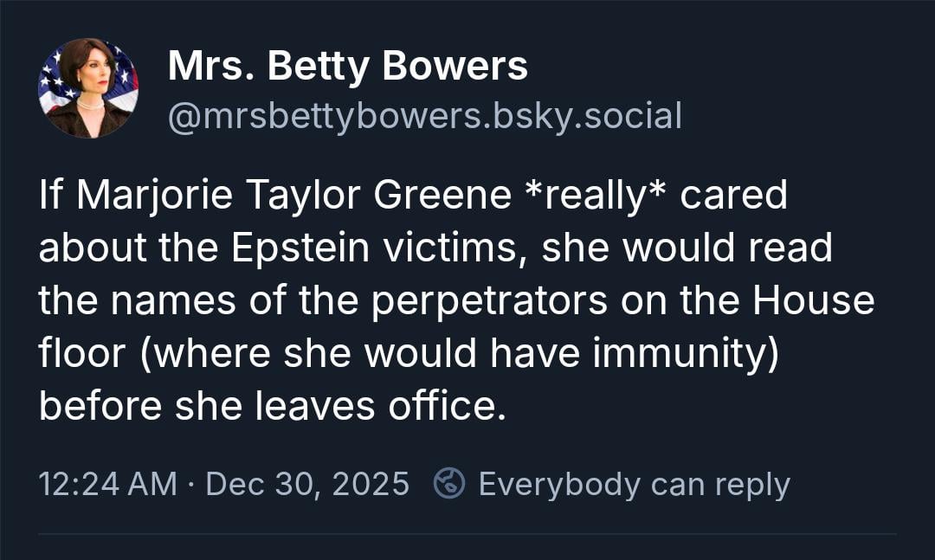Click the word "House" in the post
935x560 pixels.
pos(813,300)
